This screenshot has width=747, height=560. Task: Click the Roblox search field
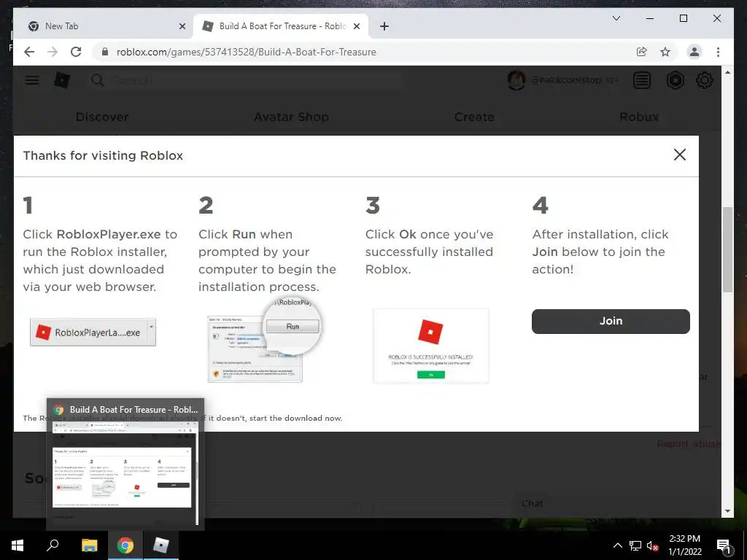pos(245,80)
